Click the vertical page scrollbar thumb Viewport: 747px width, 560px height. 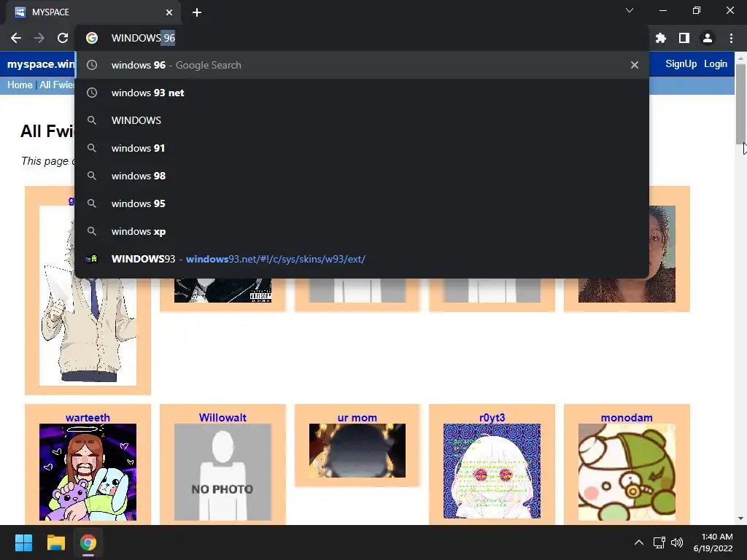click(x=740, y=103)
